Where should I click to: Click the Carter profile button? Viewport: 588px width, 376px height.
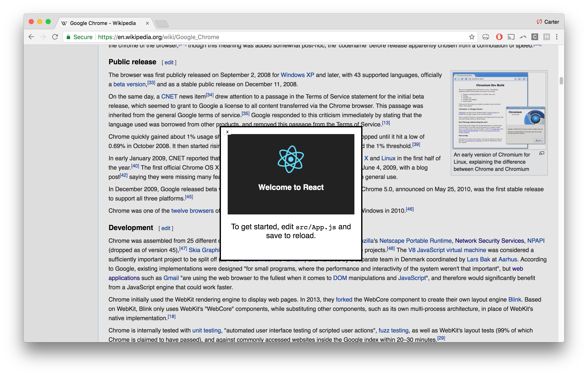pos(548,22)
